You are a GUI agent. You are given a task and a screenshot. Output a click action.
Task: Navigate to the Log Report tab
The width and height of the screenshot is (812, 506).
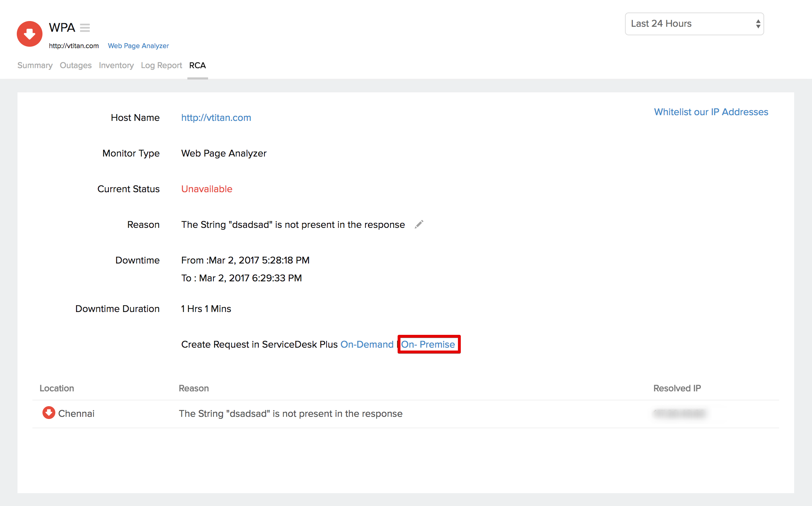pyautogui.click(x=161, y=65)
